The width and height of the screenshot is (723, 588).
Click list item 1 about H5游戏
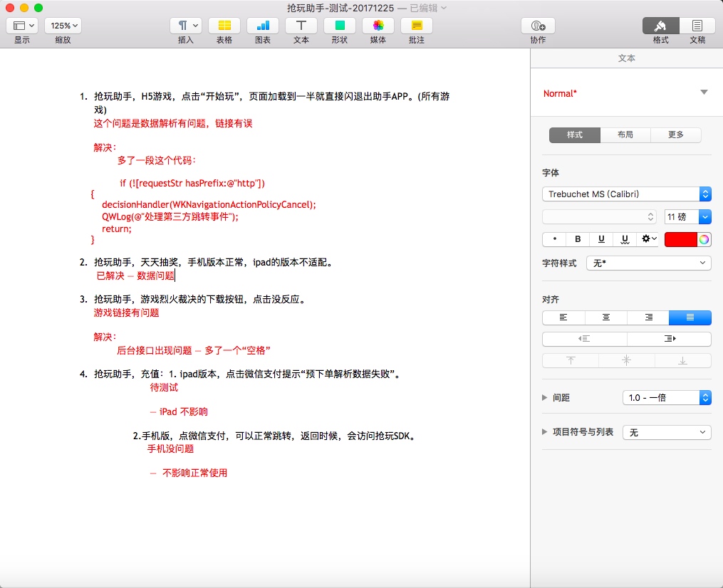click(265, 103)
